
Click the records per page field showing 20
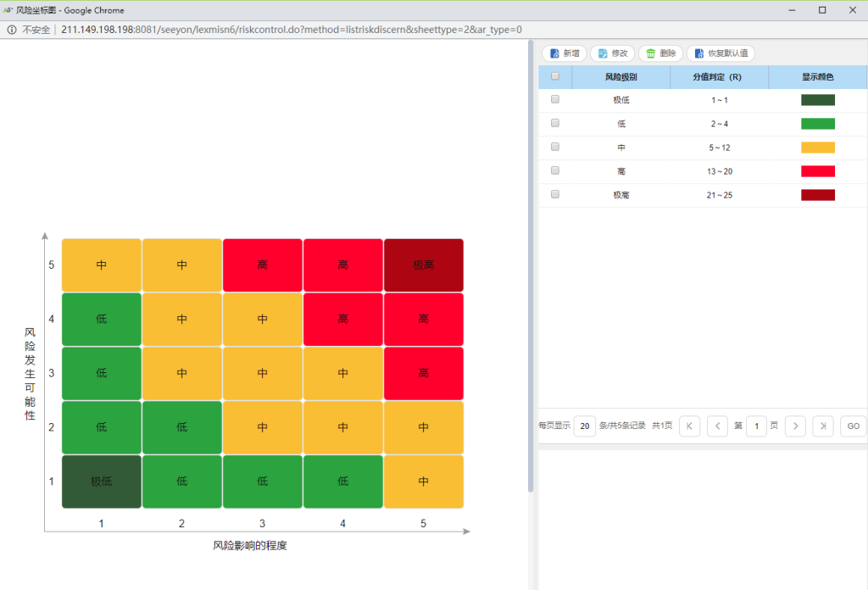584,426
